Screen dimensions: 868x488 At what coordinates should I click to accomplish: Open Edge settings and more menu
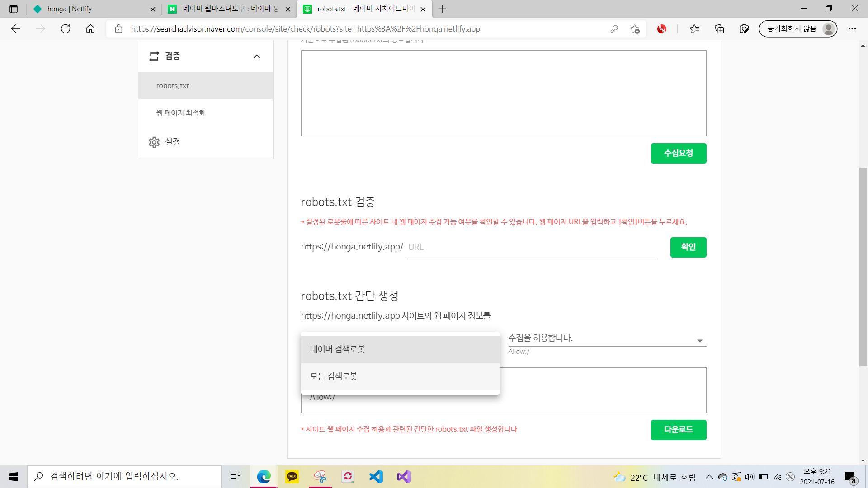point(852,29)
